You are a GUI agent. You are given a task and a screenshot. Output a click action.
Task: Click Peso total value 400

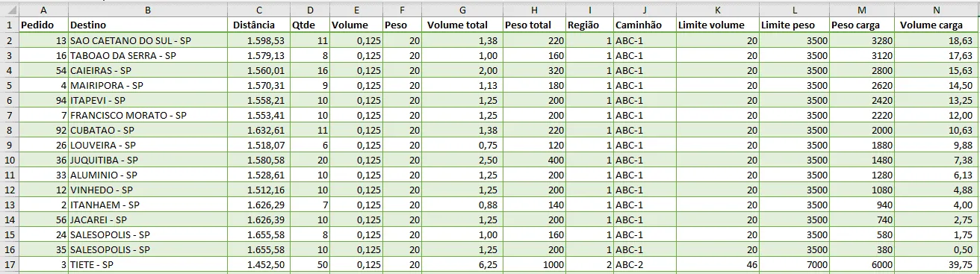pyautogui.click(x=533, y=160)
